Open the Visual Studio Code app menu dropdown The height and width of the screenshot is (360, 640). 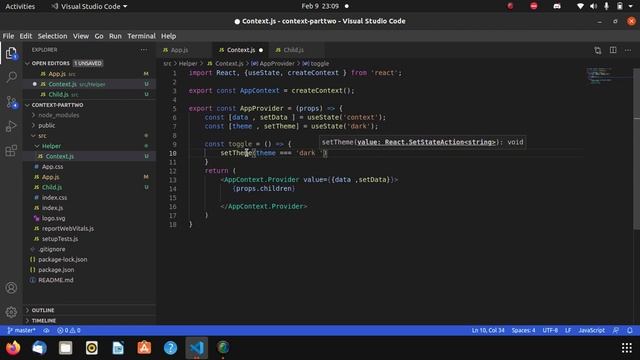pos(89,7)
